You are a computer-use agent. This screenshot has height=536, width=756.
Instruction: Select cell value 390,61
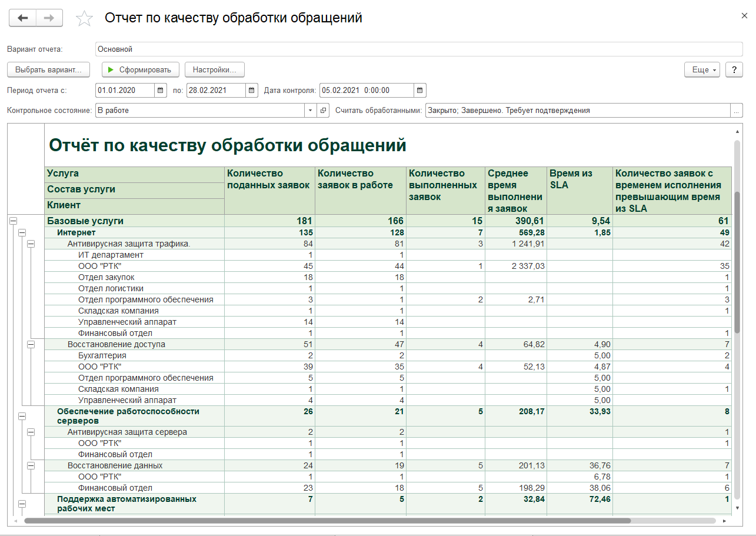tap(516, 221)
